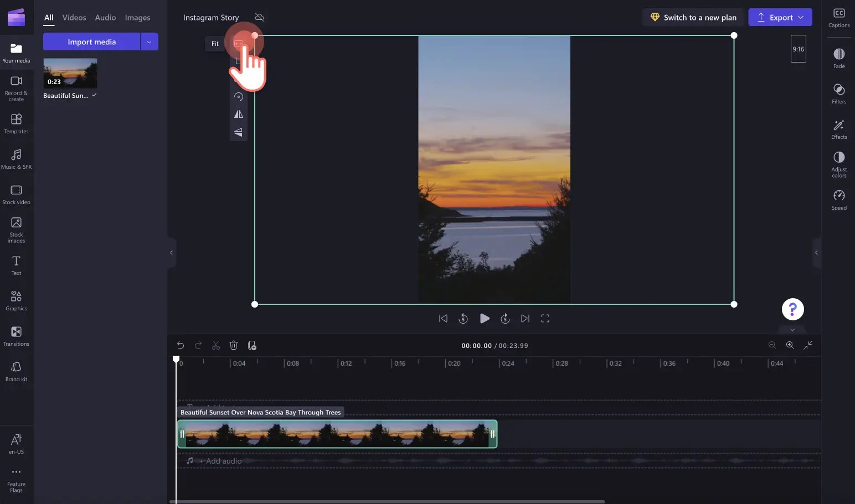
Task: Click Switch to a new plan
Action: tap(693, 17)
